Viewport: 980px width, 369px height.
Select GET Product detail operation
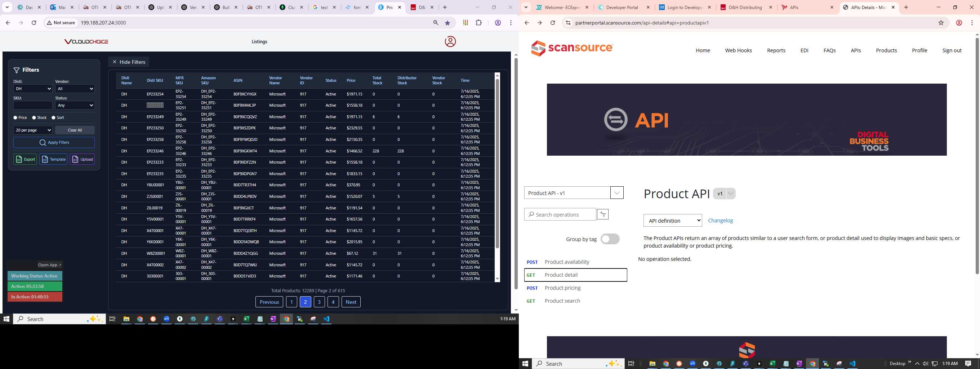576,275
